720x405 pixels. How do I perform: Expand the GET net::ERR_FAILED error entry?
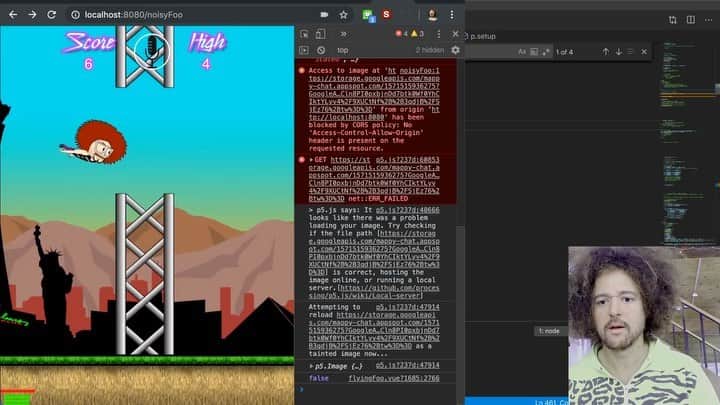click(x=311, y=160)
